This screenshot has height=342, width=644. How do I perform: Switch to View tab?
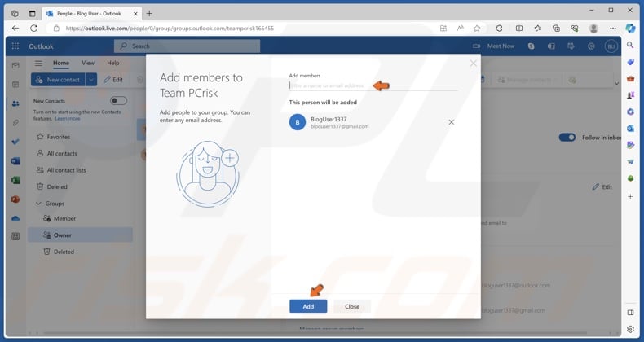coord(88,64)
